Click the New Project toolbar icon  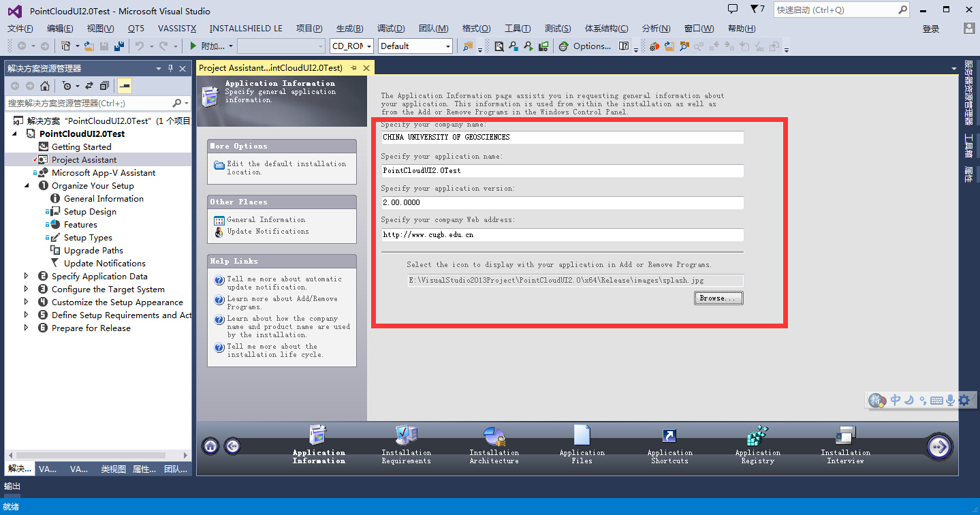(x=65, y=46)
